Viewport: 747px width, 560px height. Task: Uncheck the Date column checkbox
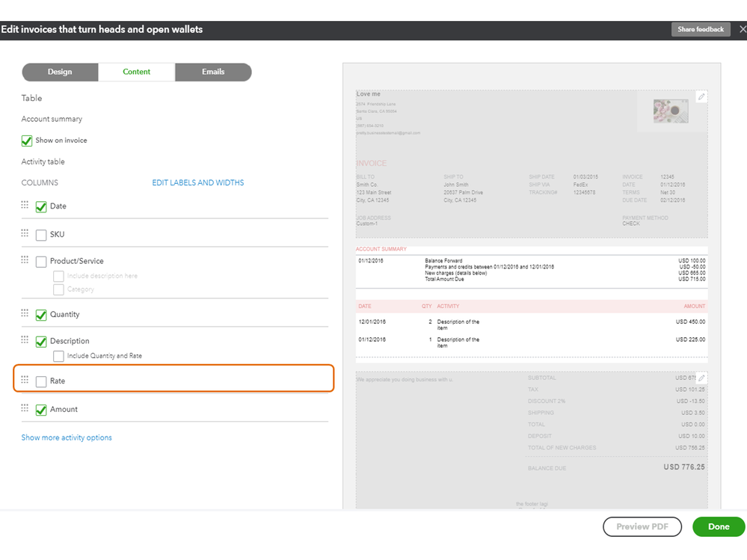(41, 206)
